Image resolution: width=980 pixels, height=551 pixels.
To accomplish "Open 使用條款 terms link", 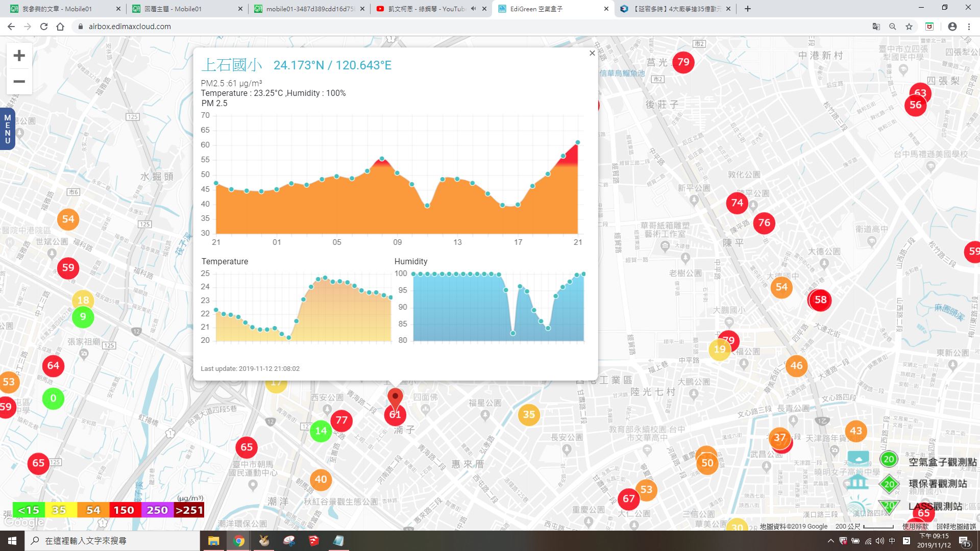I will (915, 526).
